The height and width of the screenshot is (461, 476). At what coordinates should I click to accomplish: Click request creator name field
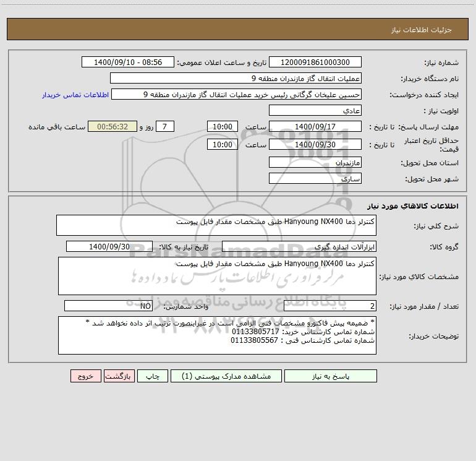point(236,95)
